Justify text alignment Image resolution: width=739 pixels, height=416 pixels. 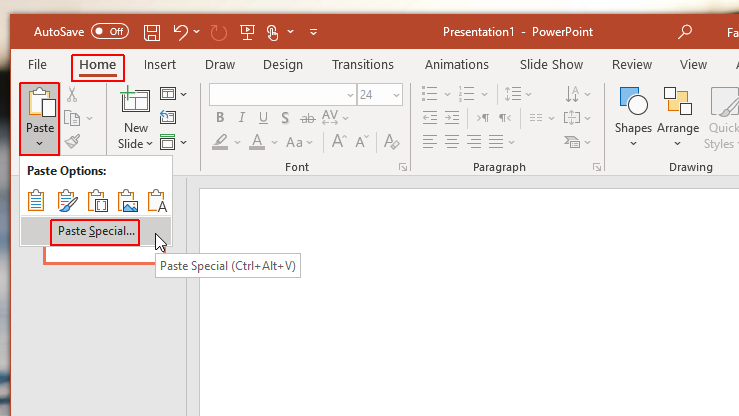click(496, 141)
